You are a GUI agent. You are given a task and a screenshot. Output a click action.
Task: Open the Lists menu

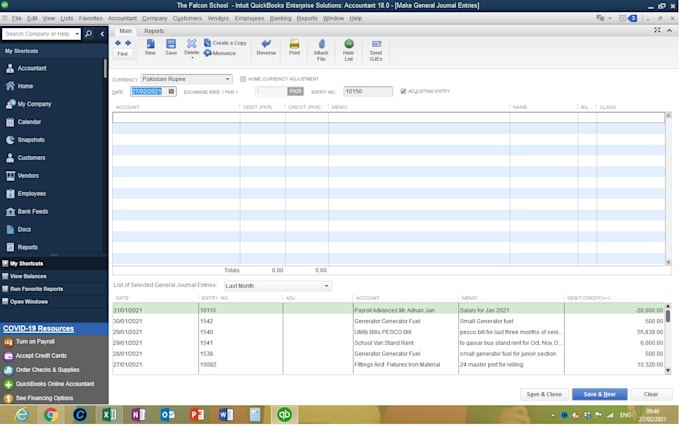coord(67,18)
